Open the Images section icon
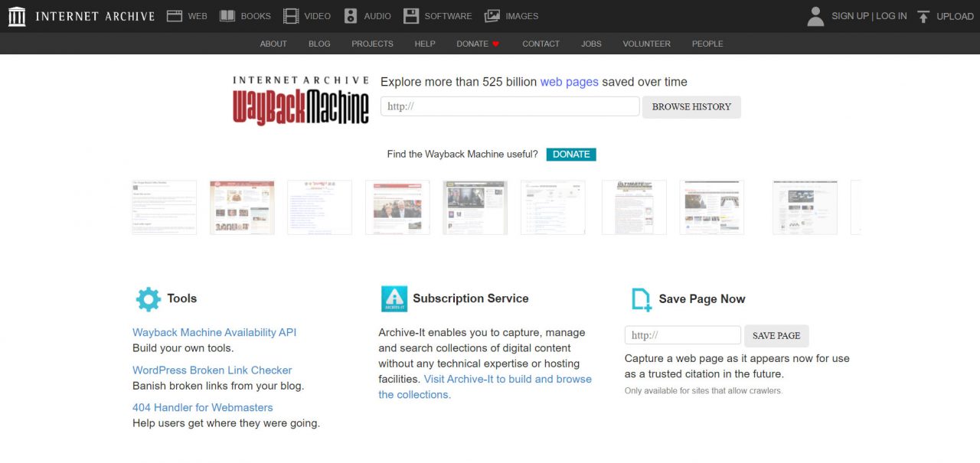 492,16
